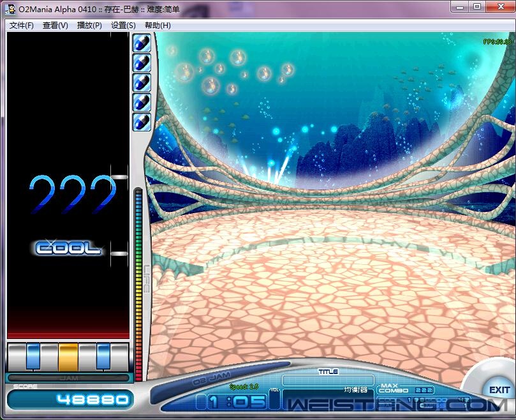Click the Speed: 2.5 indicator

click(244, 386)
